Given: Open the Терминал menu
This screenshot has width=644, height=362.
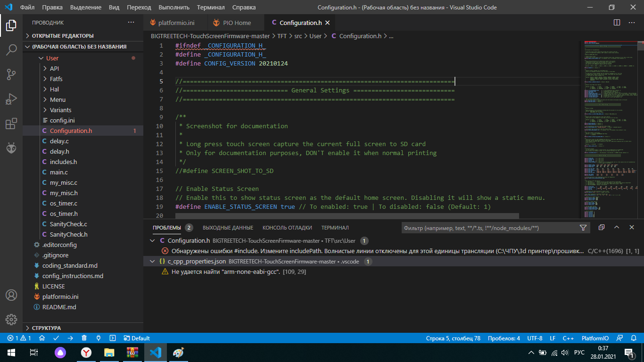Looking at the screenshot, I should [211, 8].
